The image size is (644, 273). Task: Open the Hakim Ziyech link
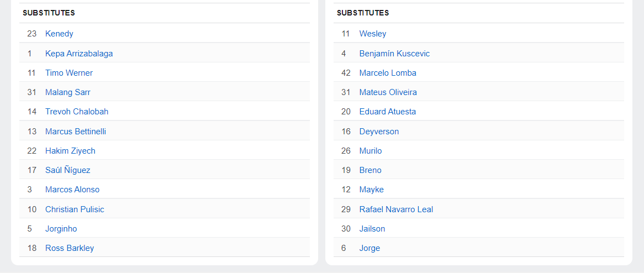click(70, 151)
